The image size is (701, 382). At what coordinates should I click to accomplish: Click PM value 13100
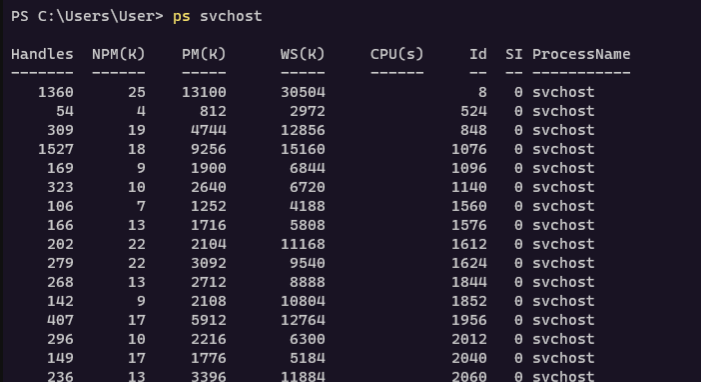tap(204, 92)
